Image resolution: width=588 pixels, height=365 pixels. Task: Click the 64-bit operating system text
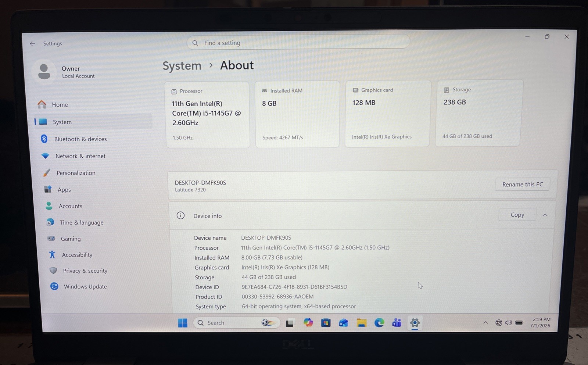(299, 306)
